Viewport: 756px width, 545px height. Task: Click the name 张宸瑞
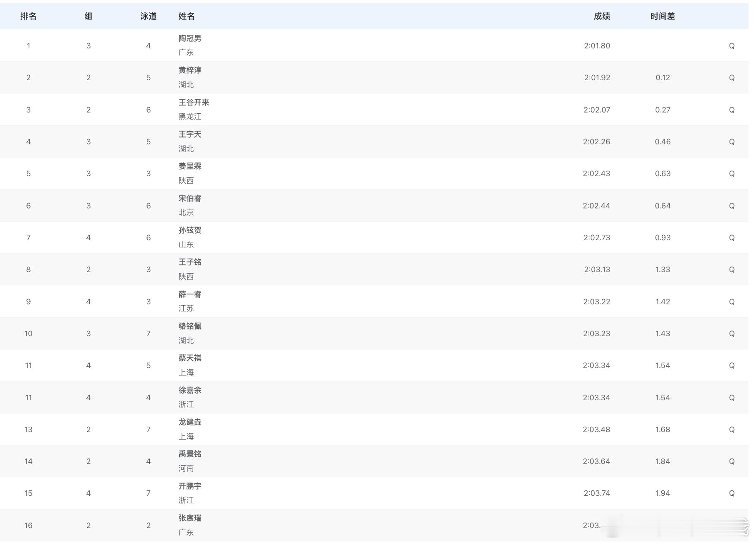(x=190, y=518)
